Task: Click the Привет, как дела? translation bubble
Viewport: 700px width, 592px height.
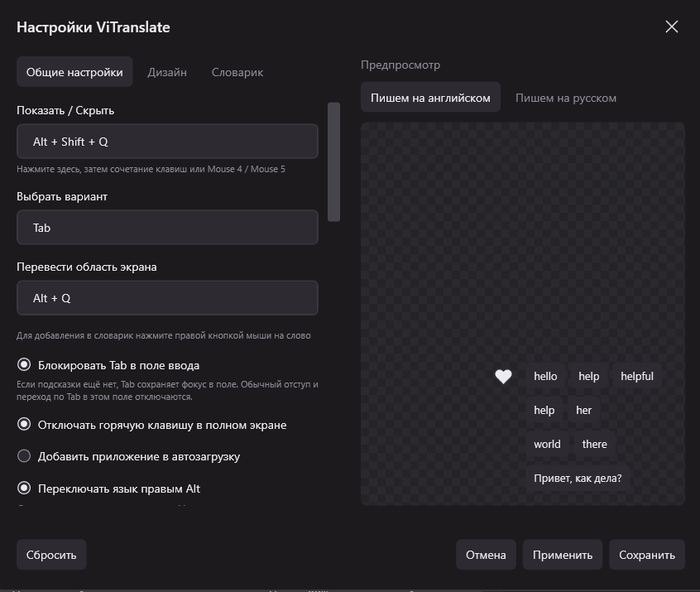Action: pyautogui.click(x=577, y=478)
